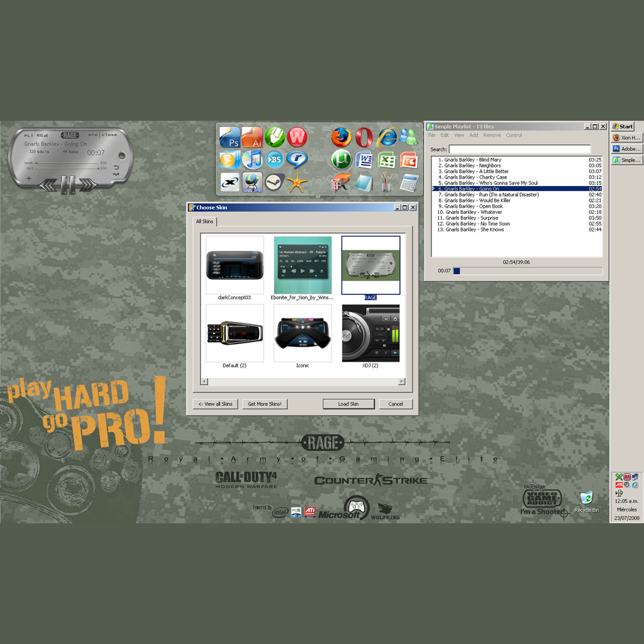
Task: Open the View menu in Simple Playlist
Action: coord(458,135)
